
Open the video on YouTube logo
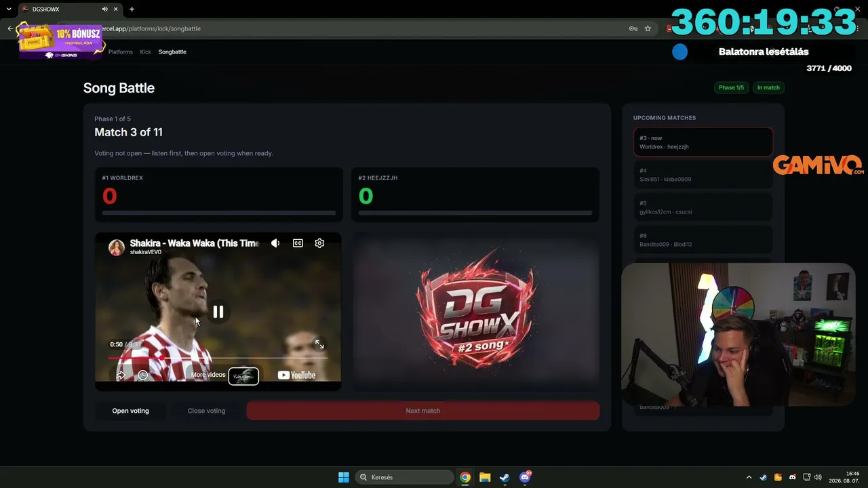point(296,375)
